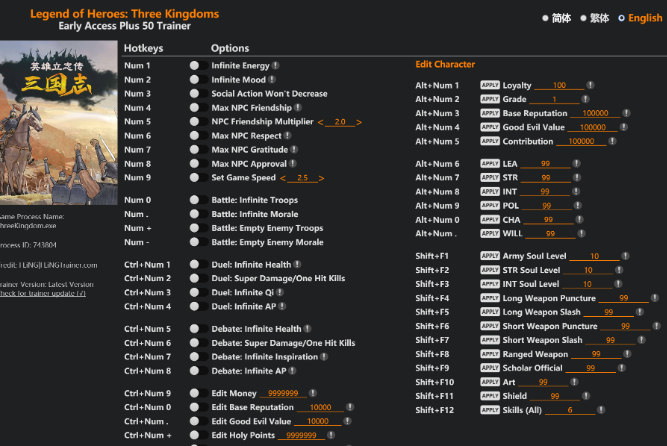
Task: Click info icon next to Army Soul Level
Action: tap(624, 256)
